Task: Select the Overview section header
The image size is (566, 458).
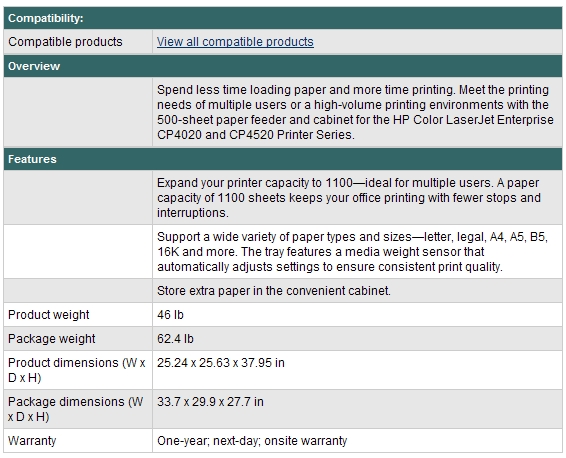Action: 283,66
